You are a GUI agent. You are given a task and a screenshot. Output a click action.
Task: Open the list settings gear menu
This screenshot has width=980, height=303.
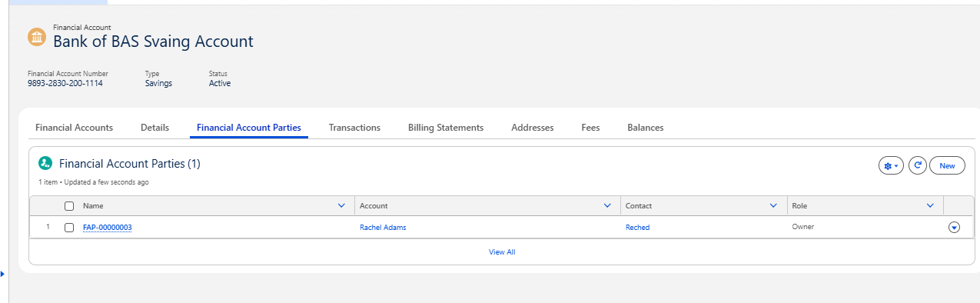[891, 165]
